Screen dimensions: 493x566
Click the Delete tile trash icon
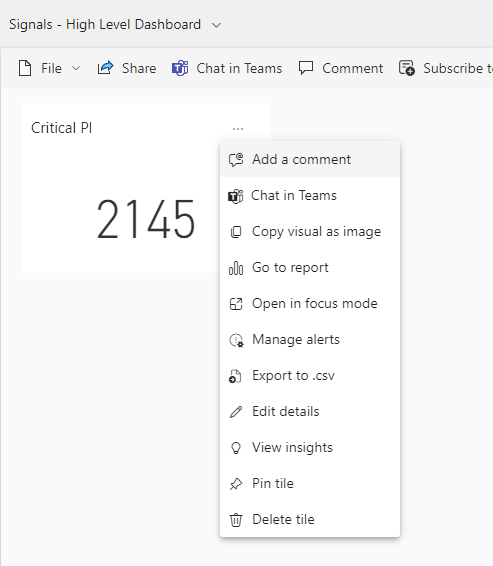(x=236, y=520)
